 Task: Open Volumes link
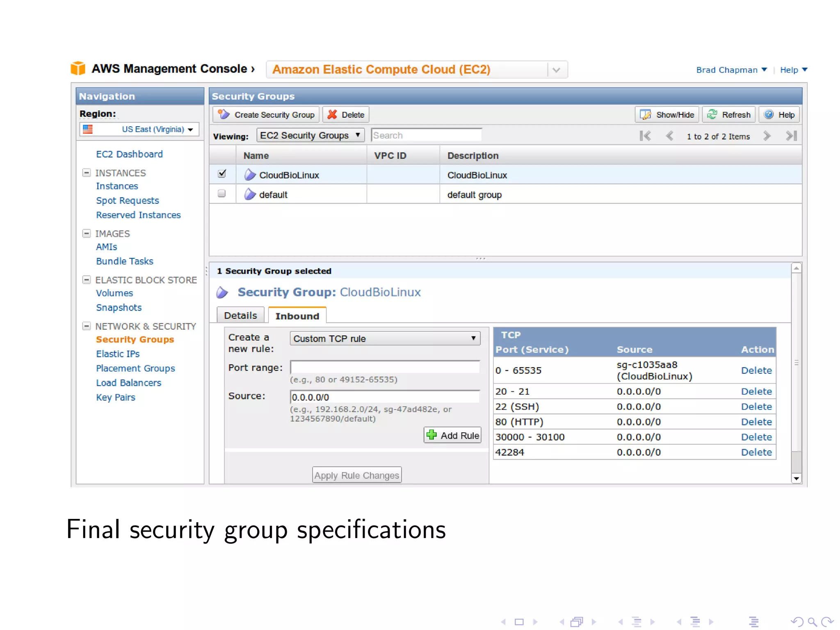[114, 293]
